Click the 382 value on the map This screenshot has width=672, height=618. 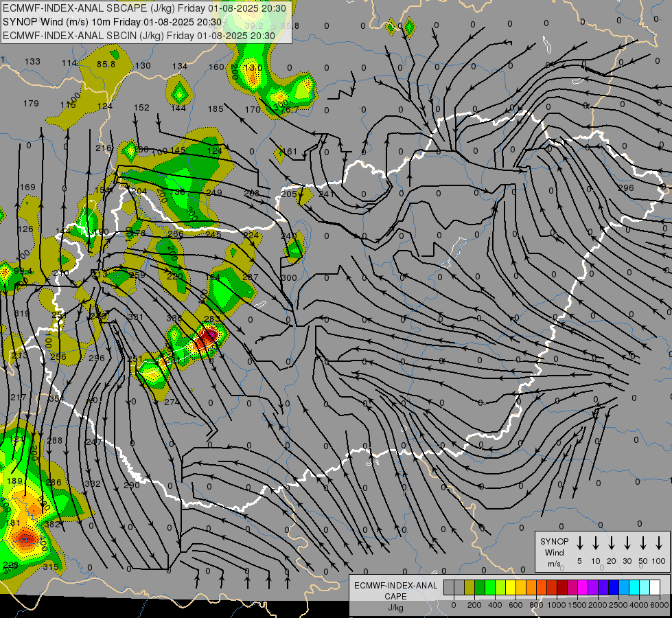click(x=52, y=524)
